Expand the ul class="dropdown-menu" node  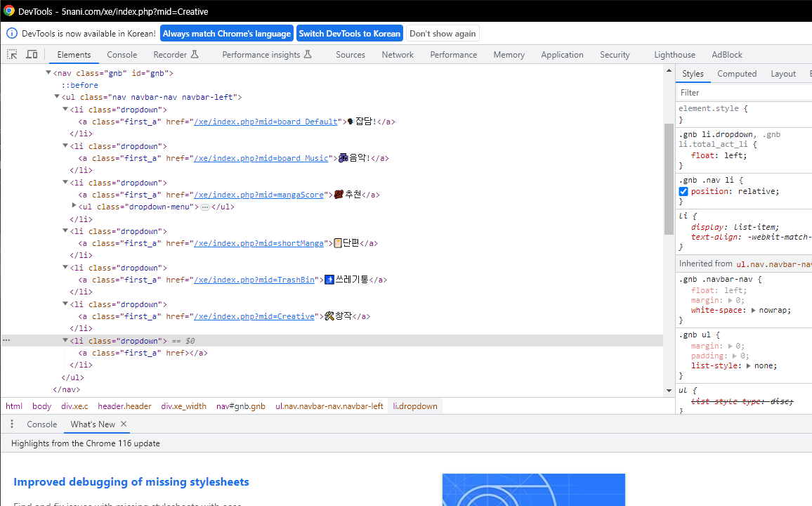[x=74, y=206]
